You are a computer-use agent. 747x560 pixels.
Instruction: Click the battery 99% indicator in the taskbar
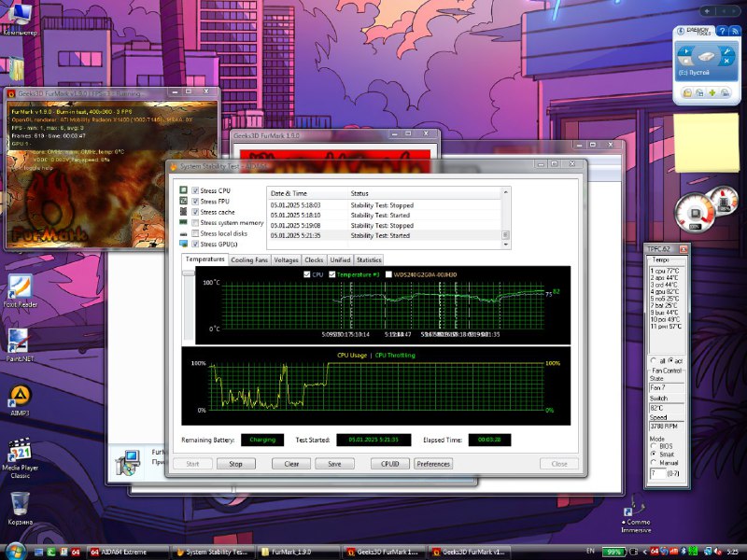(613, 552)
